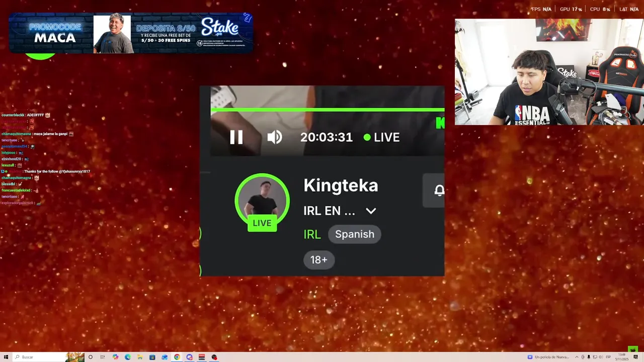Switch to Google Chrome on the taskbar
644x362 pixels.
[177, 357]
